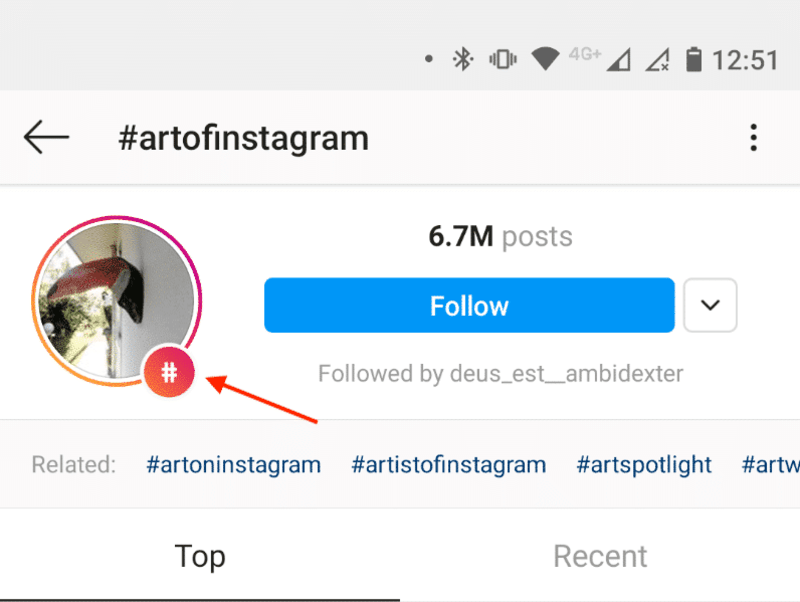Viewport: 800px width, 602px height.
Task: Open related hashtag #artistofinstagram
Action: pyautogui.click(x=449, y=465)
